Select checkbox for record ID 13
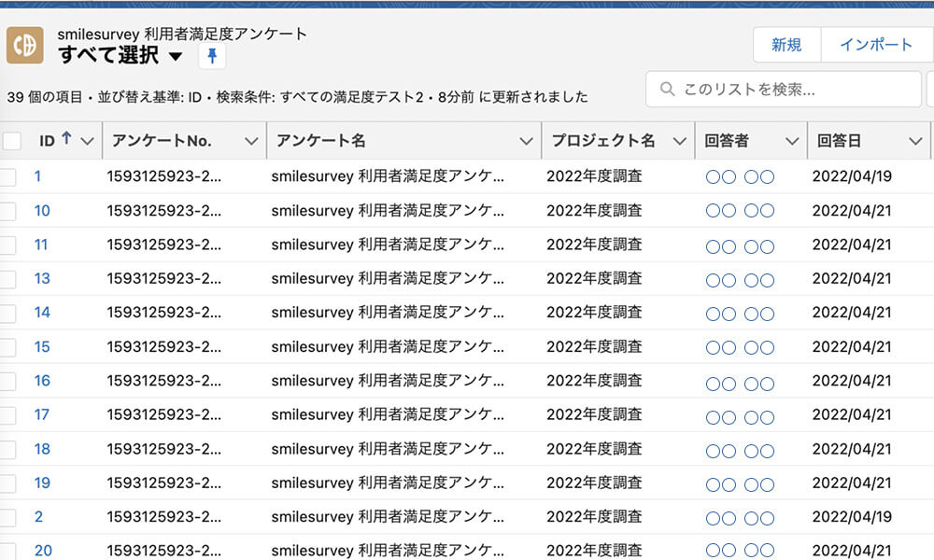This screenshot has width=934, height=560. coord(7,278)
